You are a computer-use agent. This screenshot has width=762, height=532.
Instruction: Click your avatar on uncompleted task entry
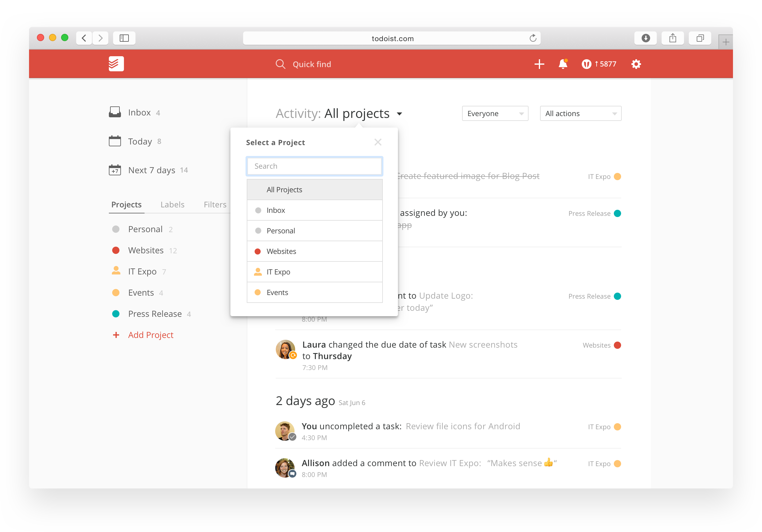(285, 431)
